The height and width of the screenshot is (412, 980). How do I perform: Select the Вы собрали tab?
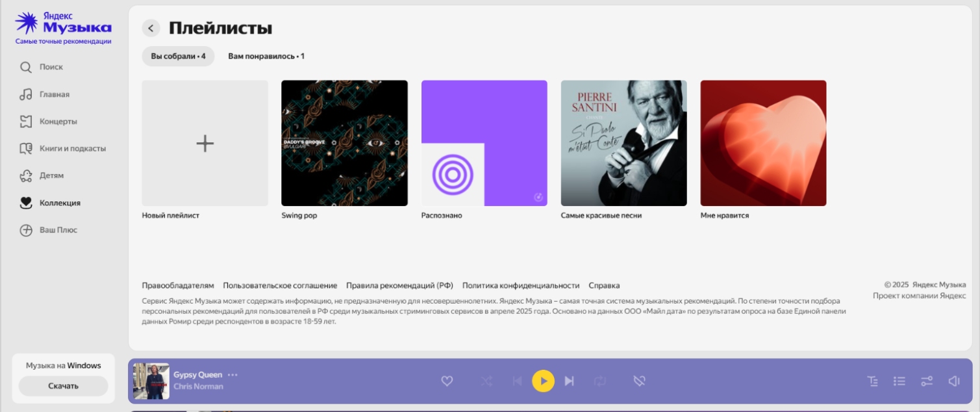(178, 57)
